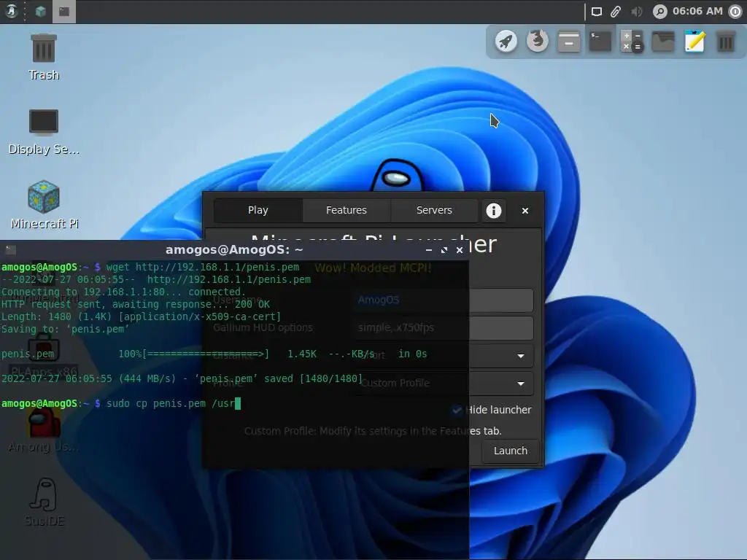
Task: Maximize the amogos terminal window
Action: click(444, 250)
